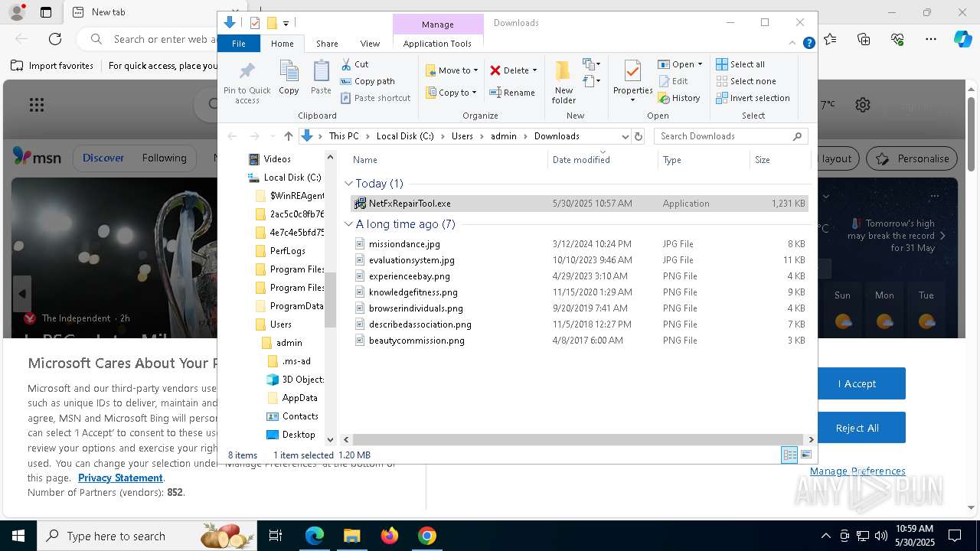
Task: Open Application Tools tab
Action: pyautogui.click(x=437, y=44)
